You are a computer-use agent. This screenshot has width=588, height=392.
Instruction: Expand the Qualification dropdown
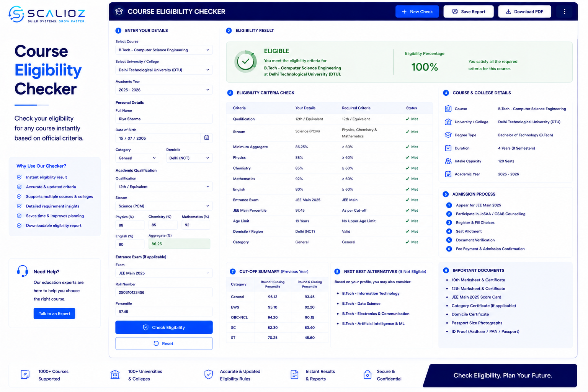point(164,187)
